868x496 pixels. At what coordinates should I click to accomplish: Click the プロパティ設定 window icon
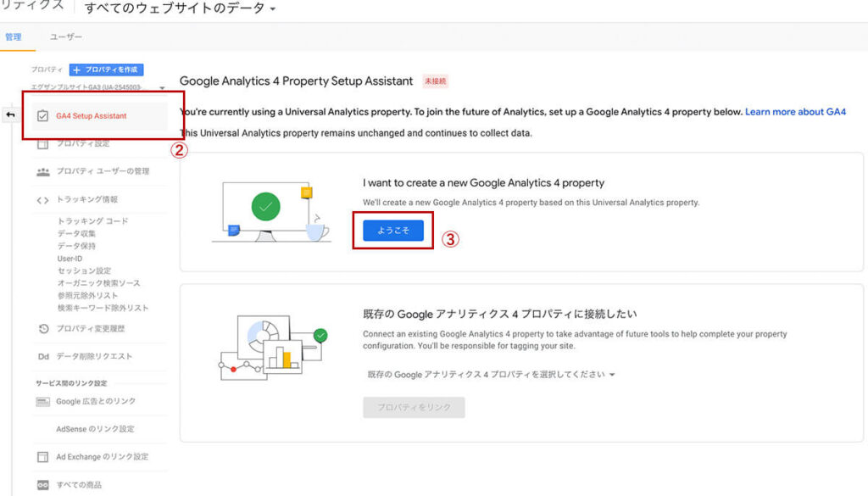(42, 144)
